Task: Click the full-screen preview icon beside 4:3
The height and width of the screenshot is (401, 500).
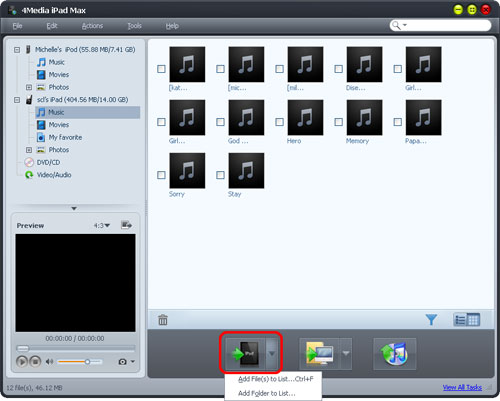Action: pos(126,225)
